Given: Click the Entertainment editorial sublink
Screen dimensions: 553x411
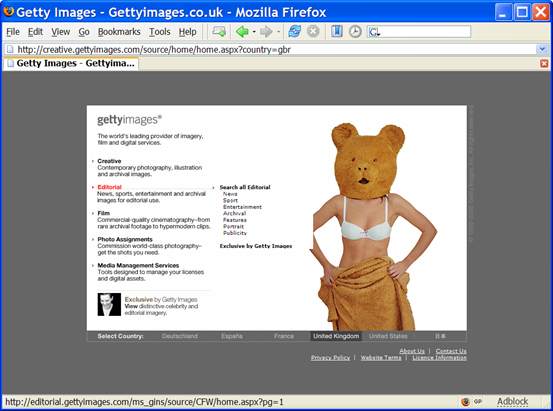Looking at the screenshot, I should [242, 207].
